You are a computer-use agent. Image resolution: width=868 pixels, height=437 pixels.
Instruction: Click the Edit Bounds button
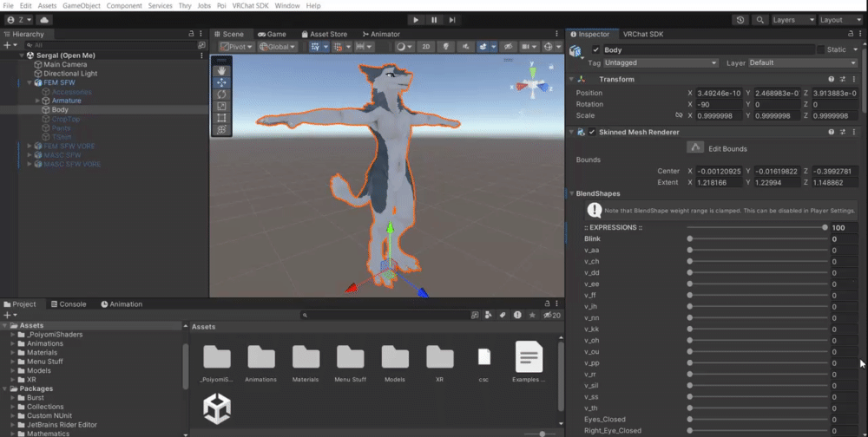pos(695,147)
